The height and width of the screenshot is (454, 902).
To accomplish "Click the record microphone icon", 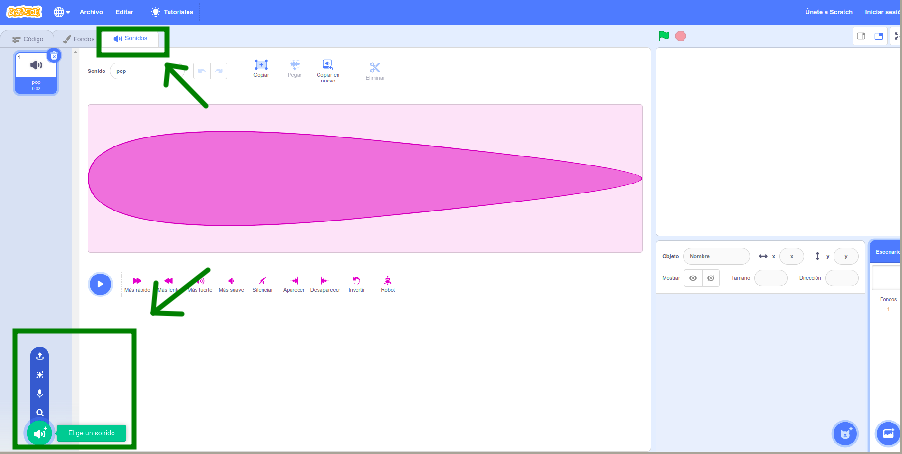I will tap(40, 394).
